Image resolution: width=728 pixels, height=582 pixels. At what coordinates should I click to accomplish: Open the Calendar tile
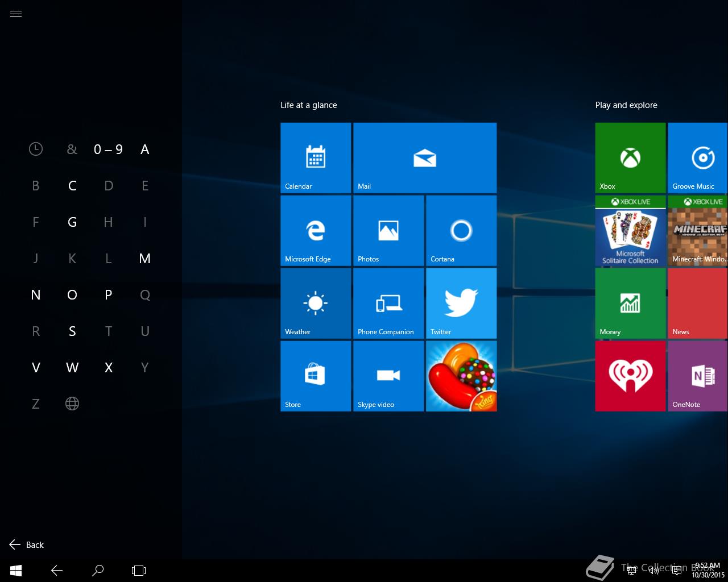tap(316, 158)
